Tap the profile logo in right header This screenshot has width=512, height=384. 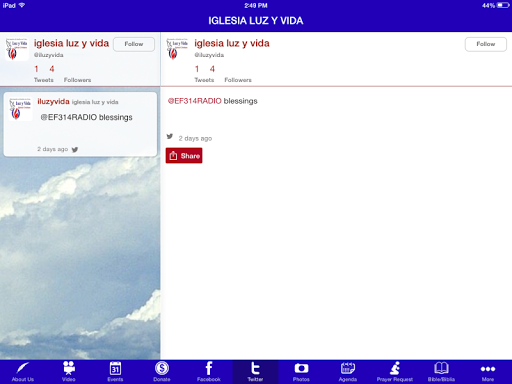[177, 49]
